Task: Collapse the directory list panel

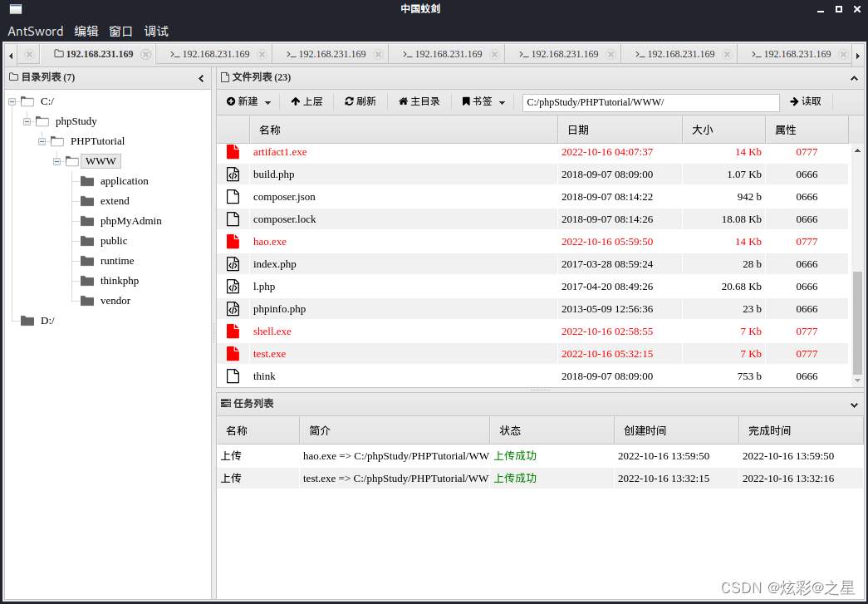Action: tap(202, 79)
